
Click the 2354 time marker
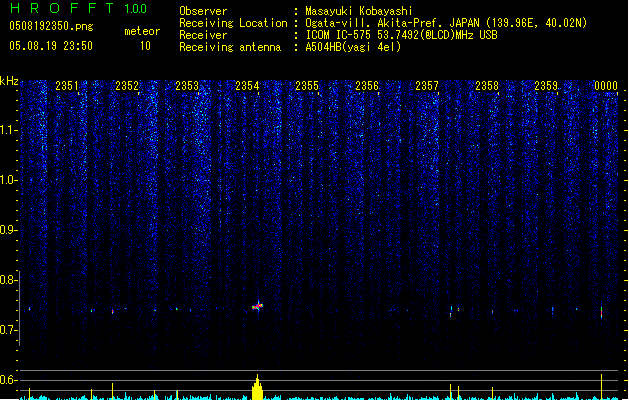point(247,85)
